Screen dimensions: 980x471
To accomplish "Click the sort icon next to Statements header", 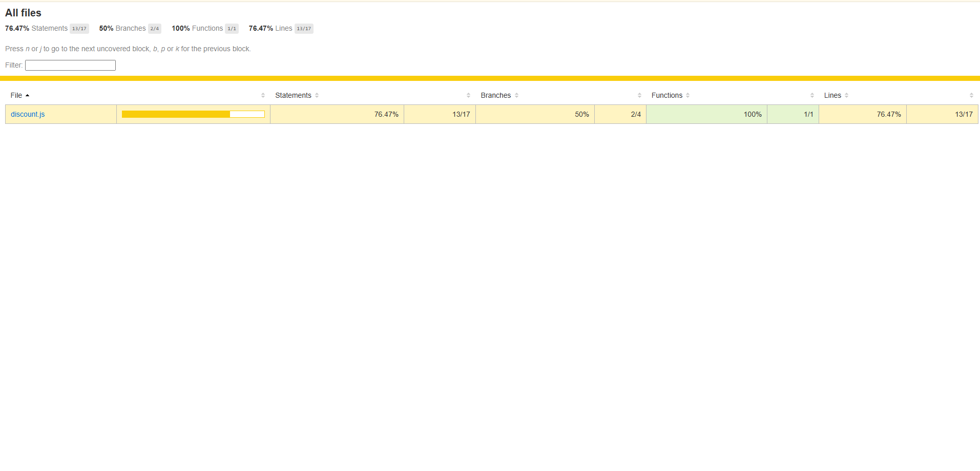I will tap(317, 95).
